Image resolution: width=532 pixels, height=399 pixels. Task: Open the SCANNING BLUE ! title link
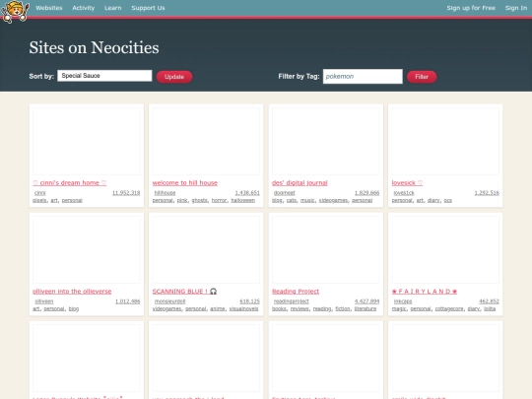184,291
